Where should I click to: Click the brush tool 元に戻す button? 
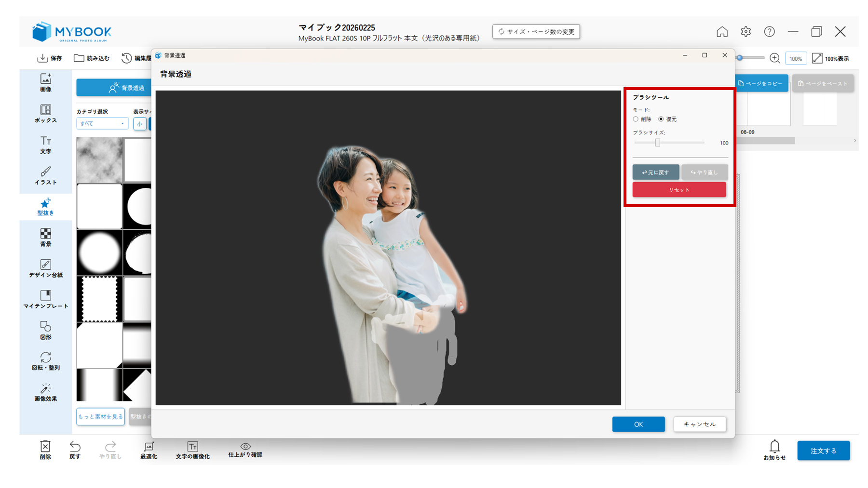(656, 172)
